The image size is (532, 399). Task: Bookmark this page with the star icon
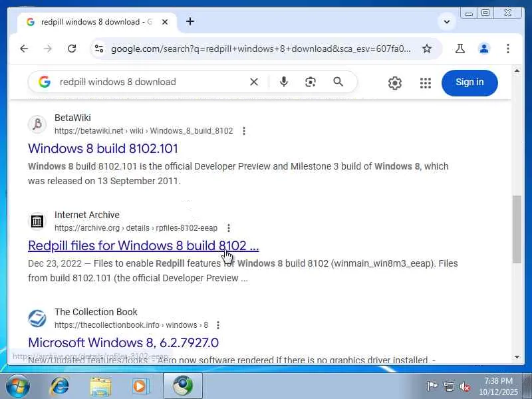tap(427, 49)
